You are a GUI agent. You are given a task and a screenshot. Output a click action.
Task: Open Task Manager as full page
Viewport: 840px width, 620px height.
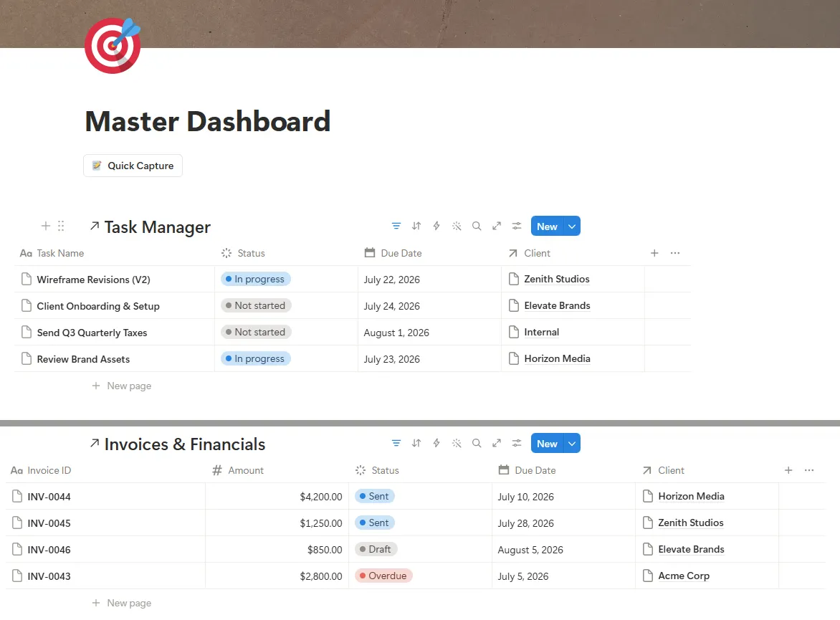point(497,226)
